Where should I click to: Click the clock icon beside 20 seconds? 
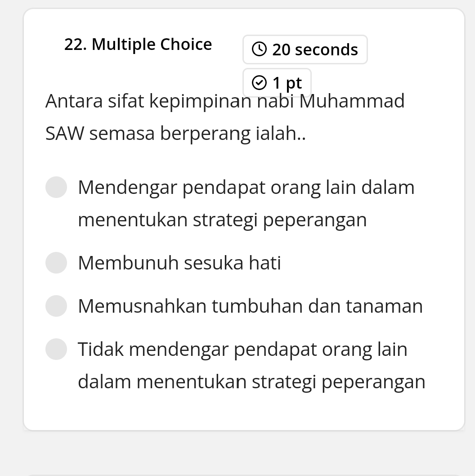tap(260, 49)
